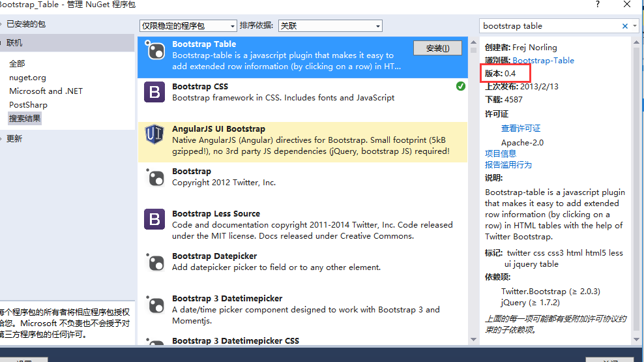Screen dimensions: 644x362
Task: Click the Apache-2.0 license text
Action: tap(522, 143)
